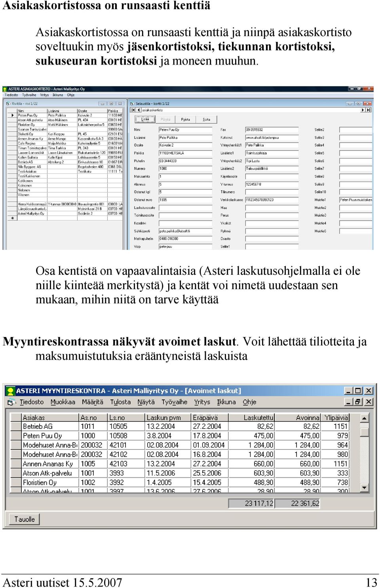Open Ohje menu in Myyntireskontra

point(249,402)
